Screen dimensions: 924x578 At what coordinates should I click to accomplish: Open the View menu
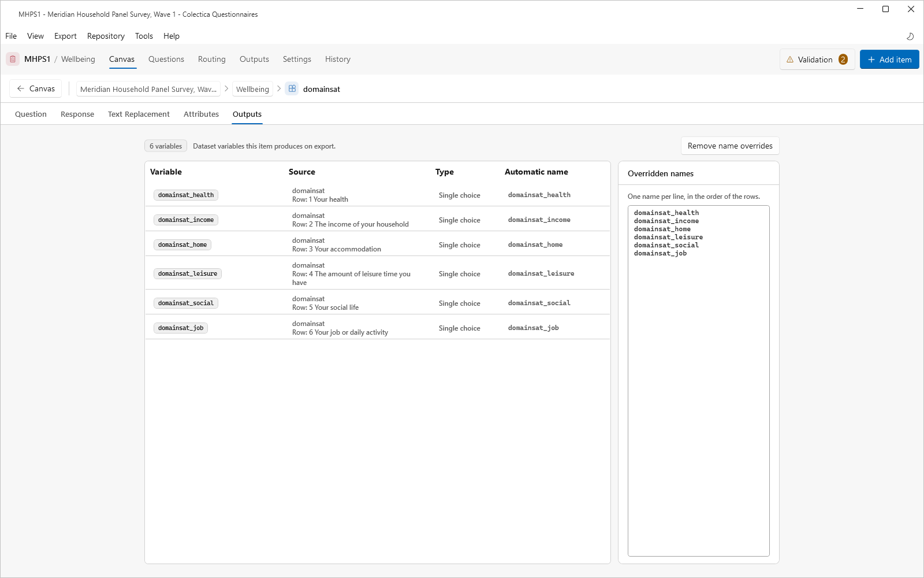(x=35, y=36)
